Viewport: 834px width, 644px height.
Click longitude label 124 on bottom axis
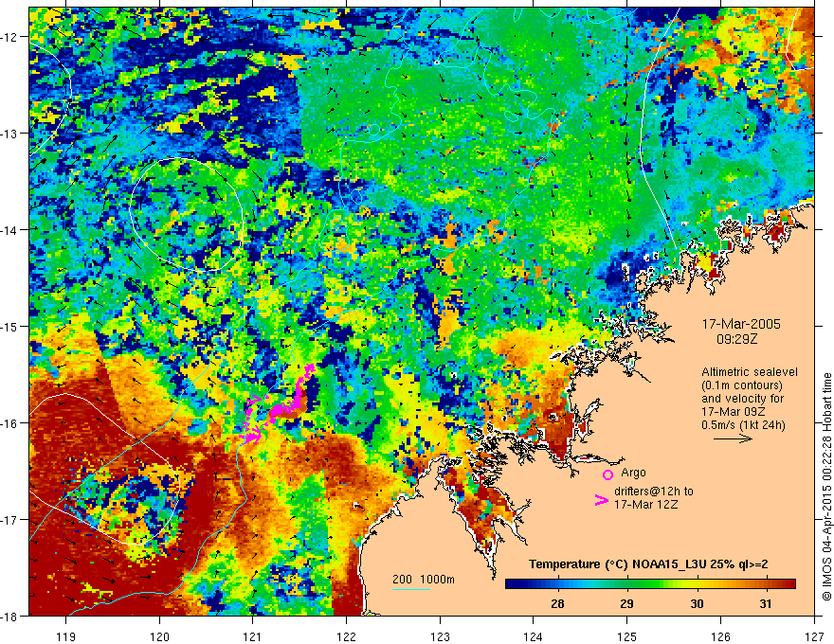coord(534,636)
